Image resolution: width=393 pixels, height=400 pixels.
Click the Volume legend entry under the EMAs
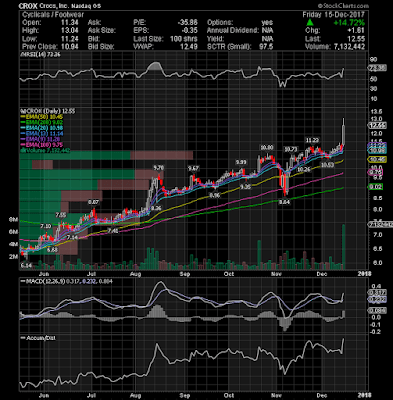point(45,151)
